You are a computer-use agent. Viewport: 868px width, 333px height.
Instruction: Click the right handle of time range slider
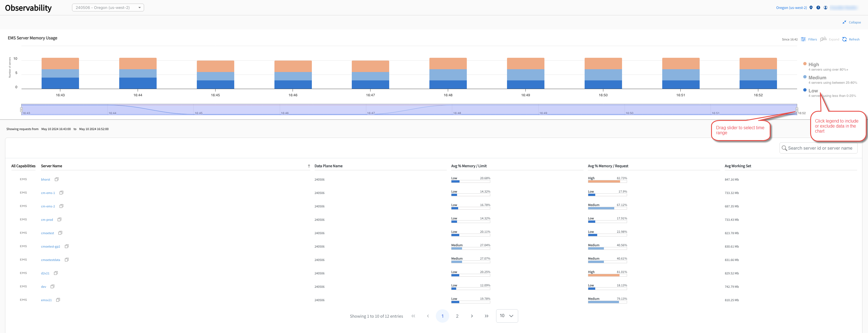[x=797, y=109]
